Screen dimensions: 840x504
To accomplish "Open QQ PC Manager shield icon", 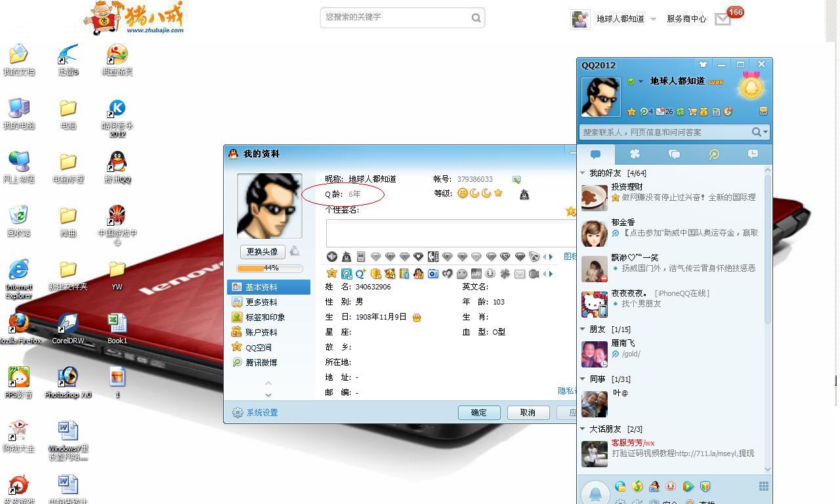I will pyautogui.click(x=705, y=486).
